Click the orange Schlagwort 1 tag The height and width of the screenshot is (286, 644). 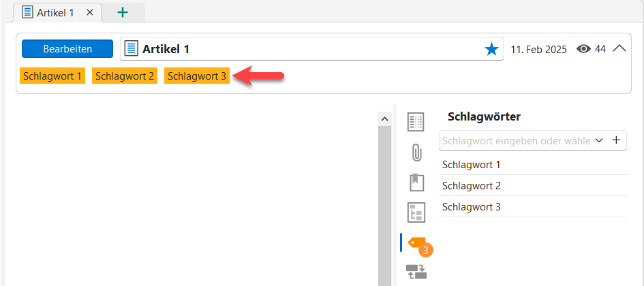[52, 76]
